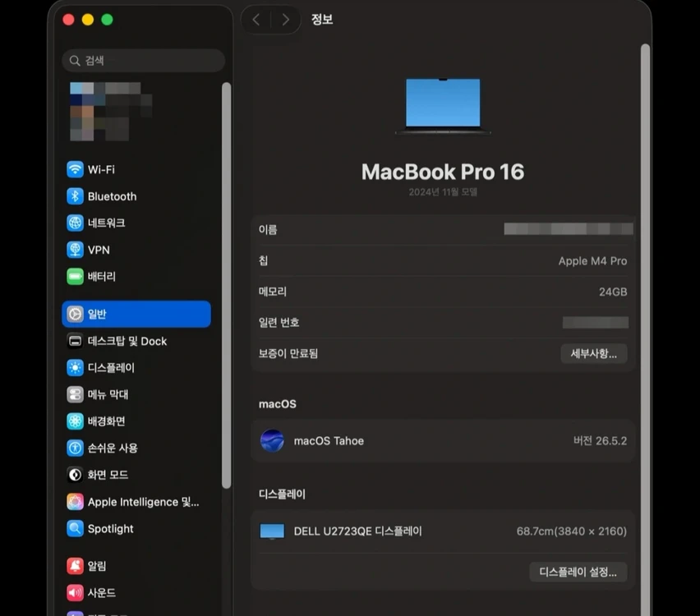This screenshot has height=616, width=700.
Task: Click the 2024년 11월 모델 subtitle
Action: click(443, 192)
